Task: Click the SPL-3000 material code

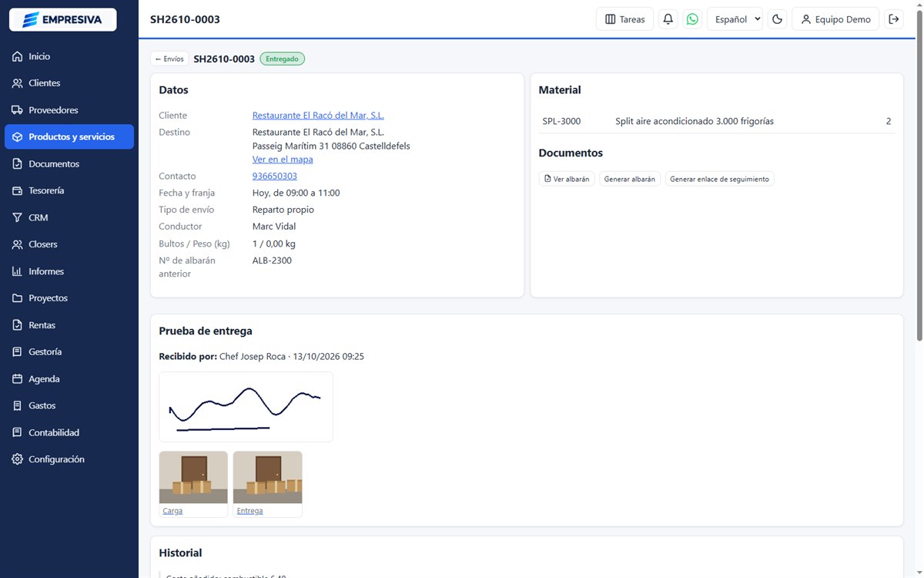Action: pyautogui.click(x=561, y=121)
